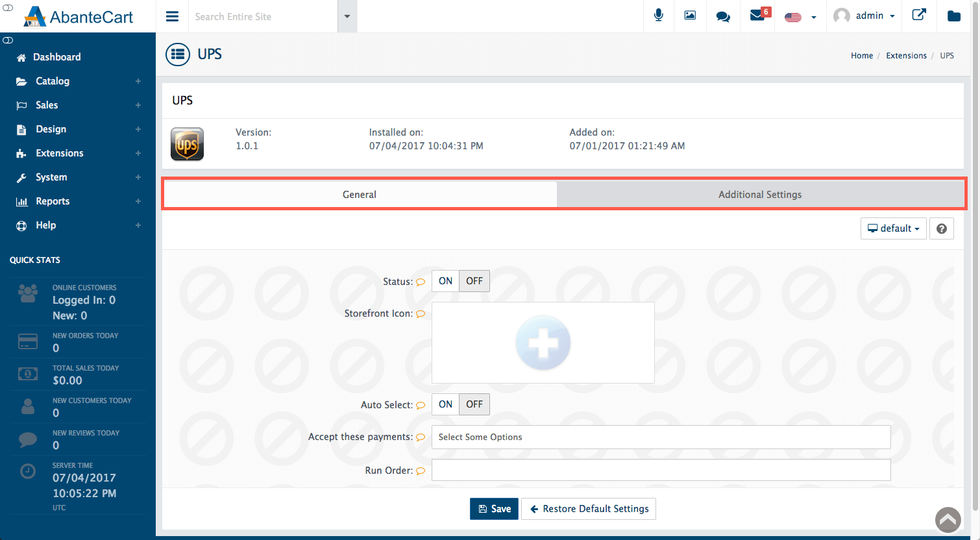Screen dimensions: 980x540
Task: Click the UPS extension logo
Action: coord(187,144)
